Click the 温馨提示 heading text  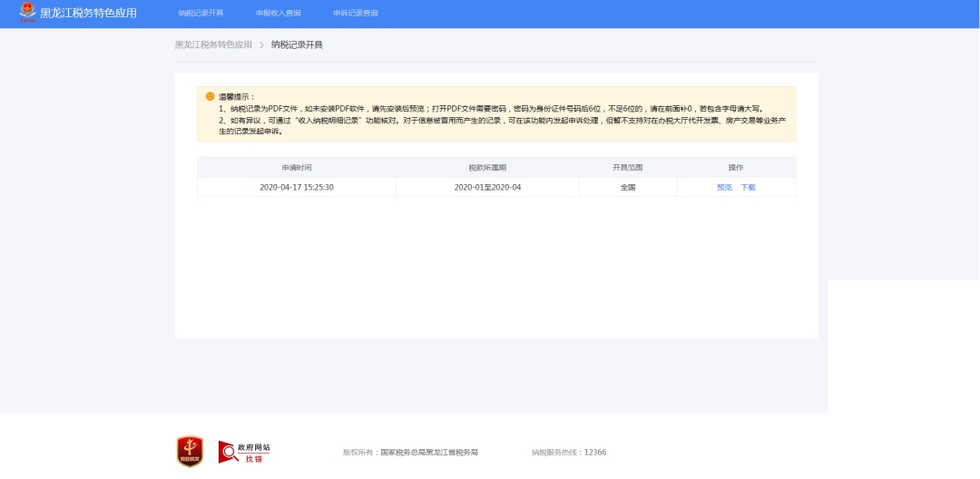[x=237, y=97]
